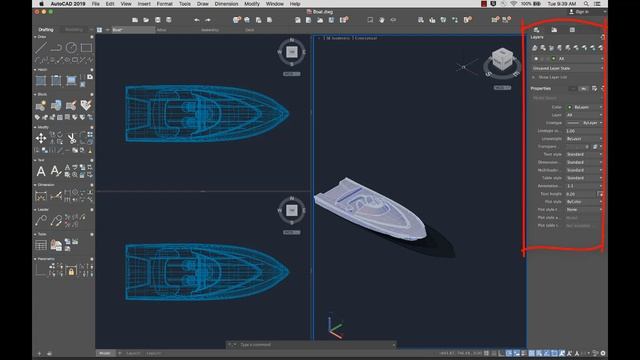Click the Redo arrow in toolbar

208,20
